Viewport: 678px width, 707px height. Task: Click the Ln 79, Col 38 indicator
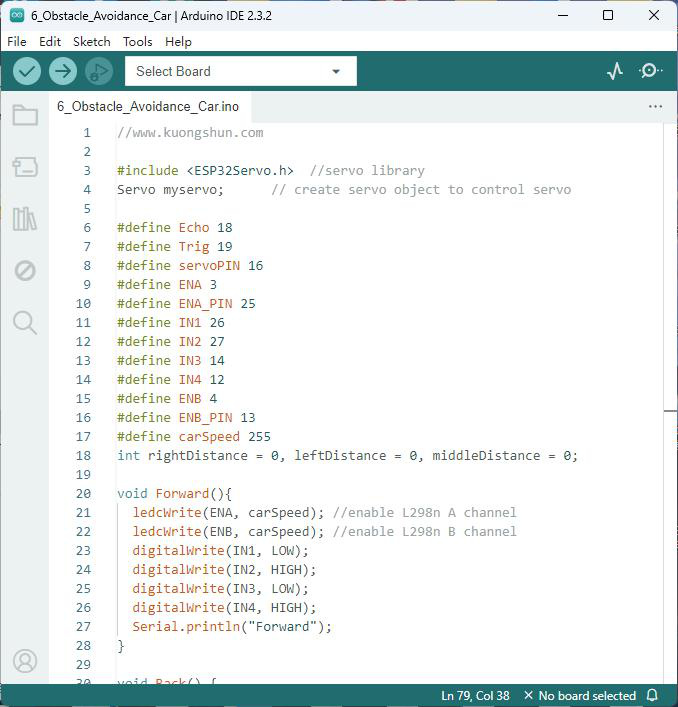point(475,696)
